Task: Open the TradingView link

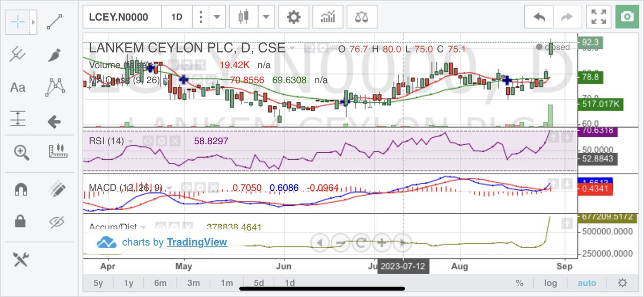Action: 196,242
